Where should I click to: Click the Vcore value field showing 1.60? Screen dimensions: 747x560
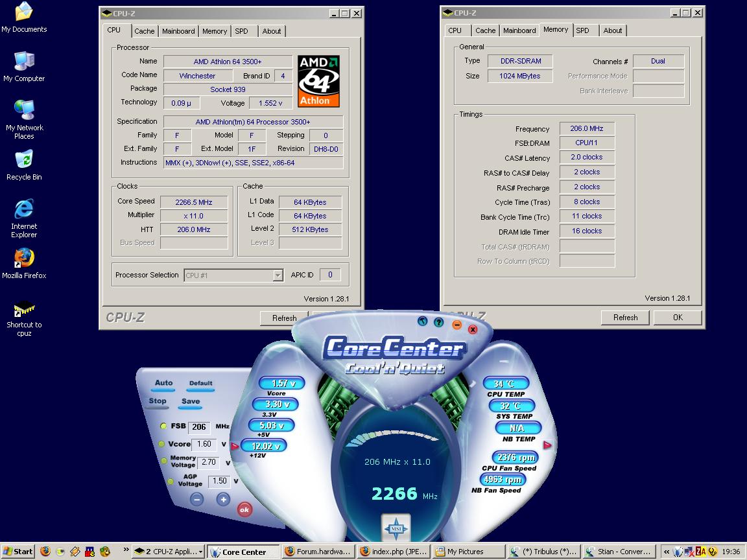click(204, 444)
